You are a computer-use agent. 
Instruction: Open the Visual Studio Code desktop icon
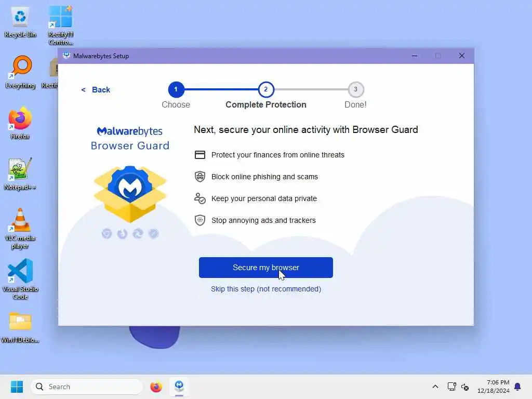pyautogui.click(x=20, y=279)
